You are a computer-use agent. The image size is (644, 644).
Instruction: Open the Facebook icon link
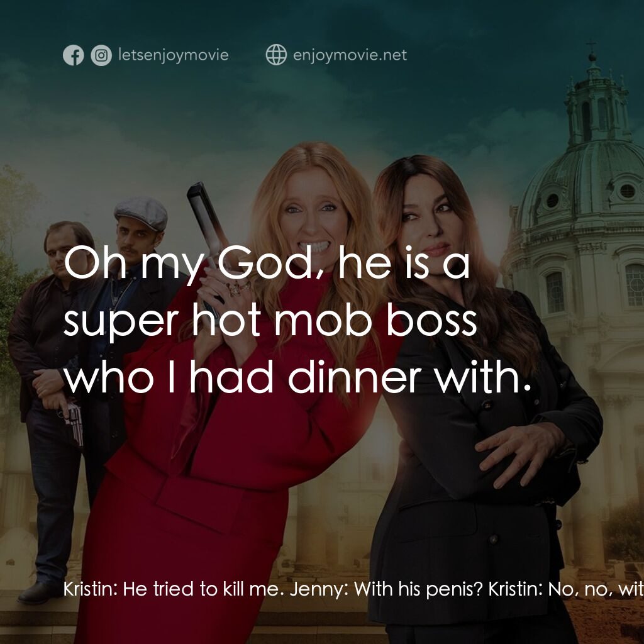coord(73,55)
